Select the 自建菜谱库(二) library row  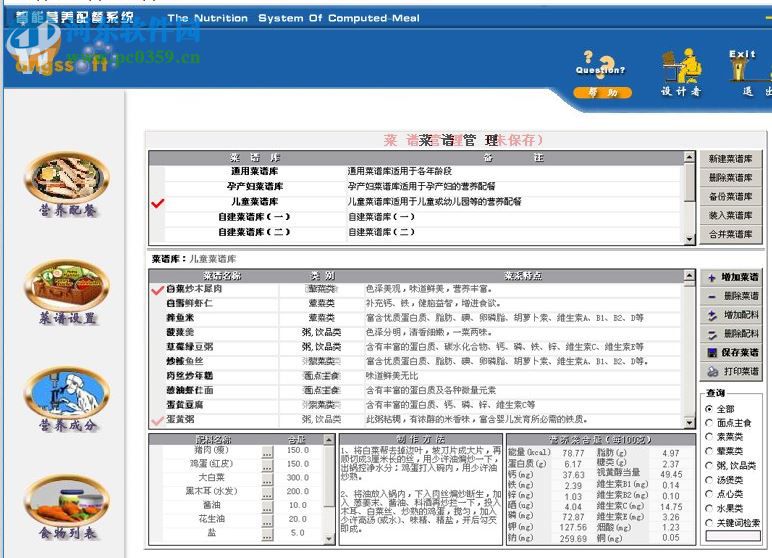coord(416,232)
